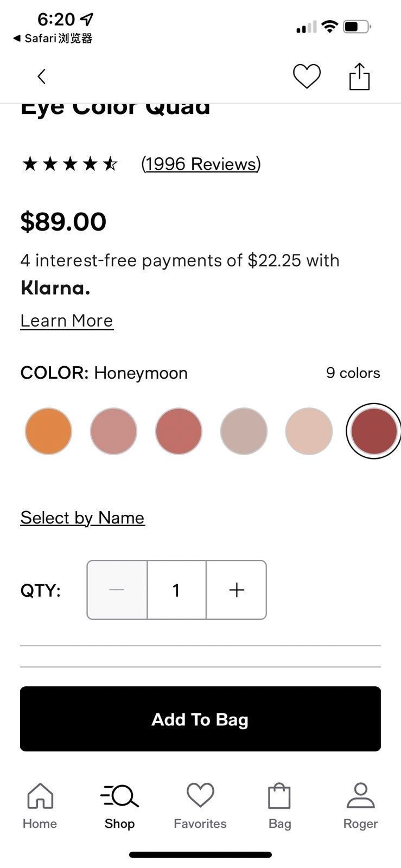Increase quantity with plus button
401x868 pixels.
[x=237, y=590]
